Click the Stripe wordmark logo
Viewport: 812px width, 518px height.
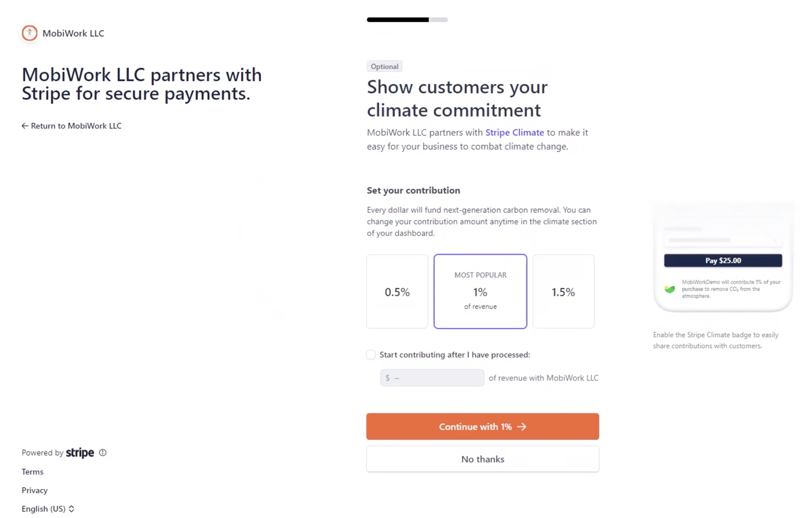pos(80,453)
